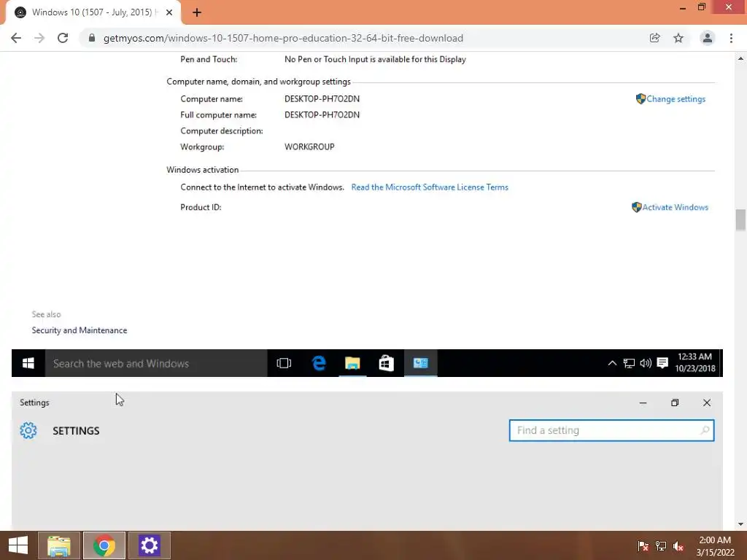Expand hidden tray icons chevron in embedded taskbar

(x=612, y=363)
